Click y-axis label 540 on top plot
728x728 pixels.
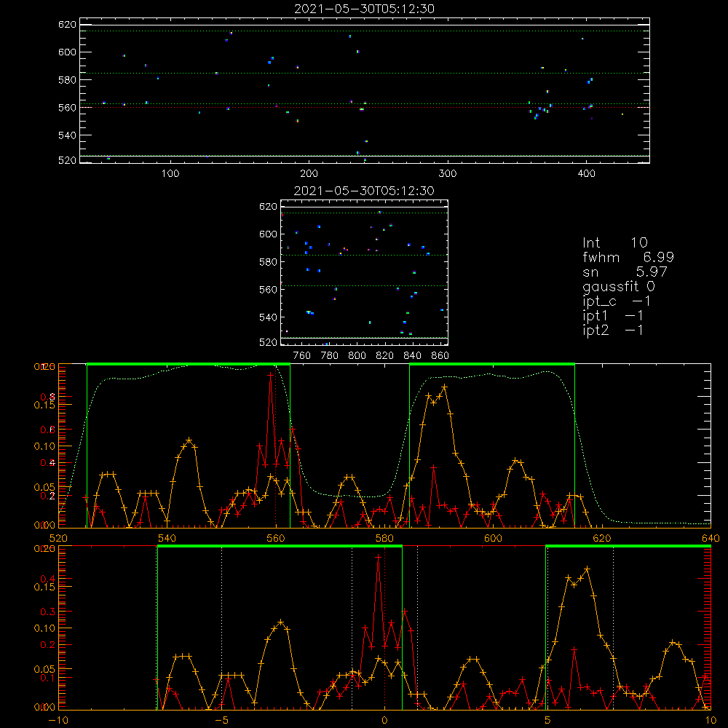(x=67, y=135)
